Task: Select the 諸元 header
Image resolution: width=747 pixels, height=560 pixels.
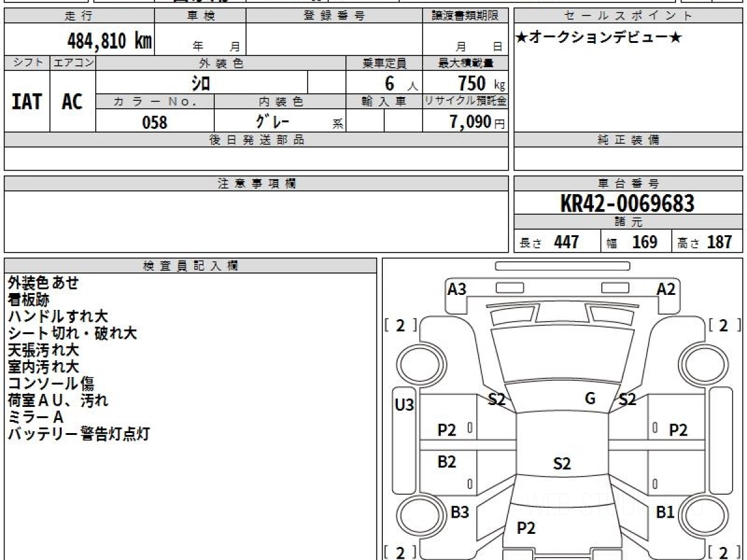Action: click(628, 222)
